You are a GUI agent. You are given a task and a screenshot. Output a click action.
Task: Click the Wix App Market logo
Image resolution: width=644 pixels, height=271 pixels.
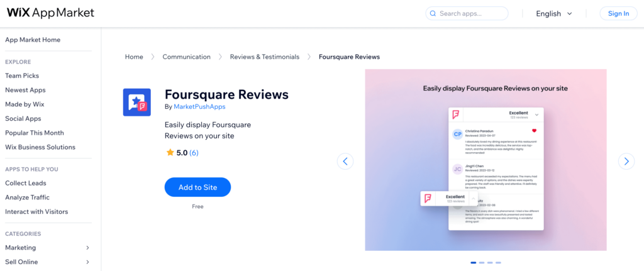(x=50, y=13)
